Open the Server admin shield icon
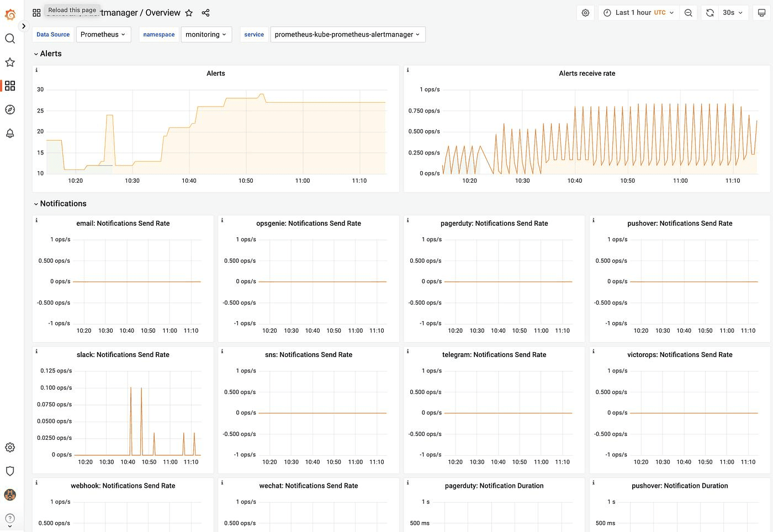 pyautogui.click(x=10, y=471)
